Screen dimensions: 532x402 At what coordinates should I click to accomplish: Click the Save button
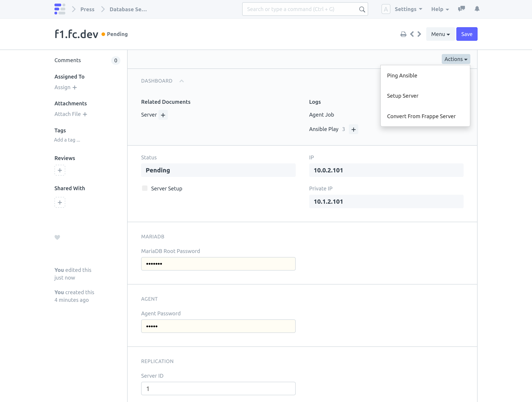(x=467, y=34)
